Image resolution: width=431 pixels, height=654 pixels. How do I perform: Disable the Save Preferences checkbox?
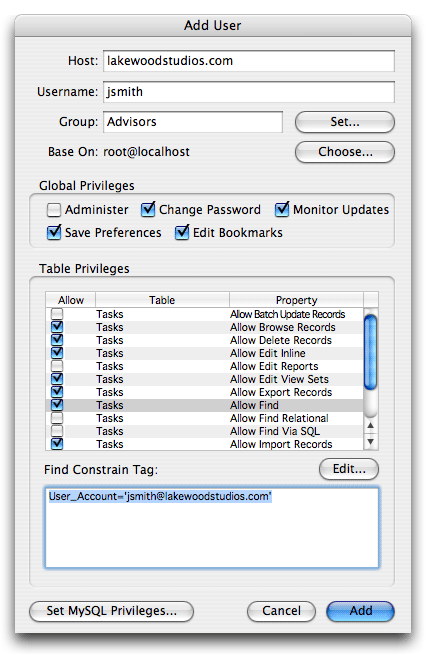point(54,232)
